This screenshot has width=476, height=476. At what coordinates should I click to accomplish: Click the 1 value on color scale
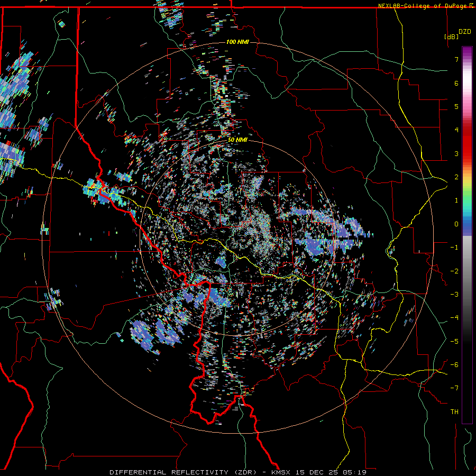point(456,200)
